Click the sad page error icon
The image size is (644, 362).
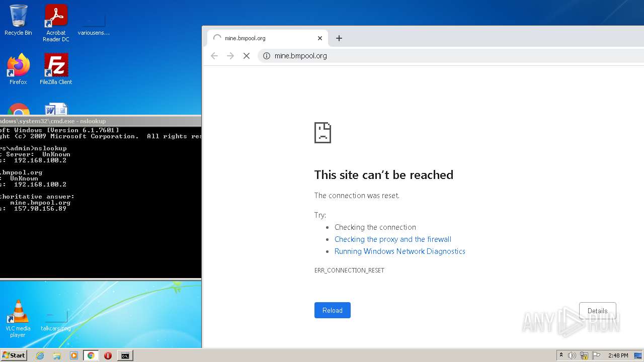323,133
